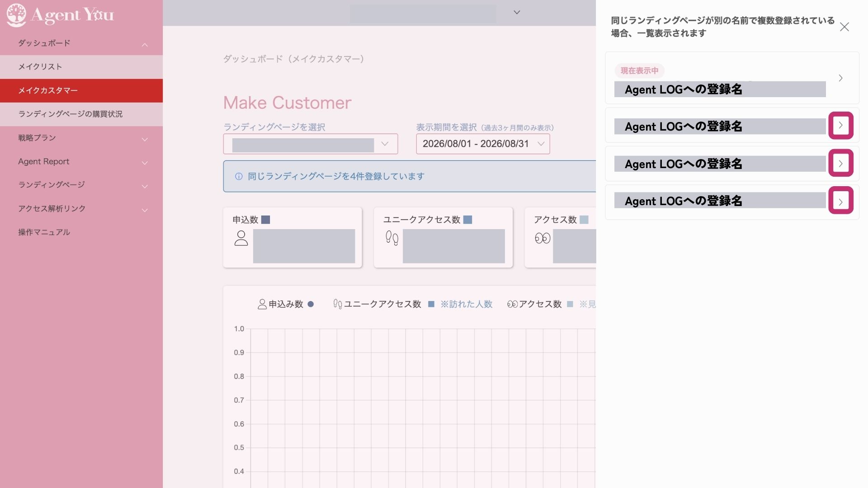The image size is (868, 488).
Task: Click the info icon in the banner
Action: [x=239, y=177]
